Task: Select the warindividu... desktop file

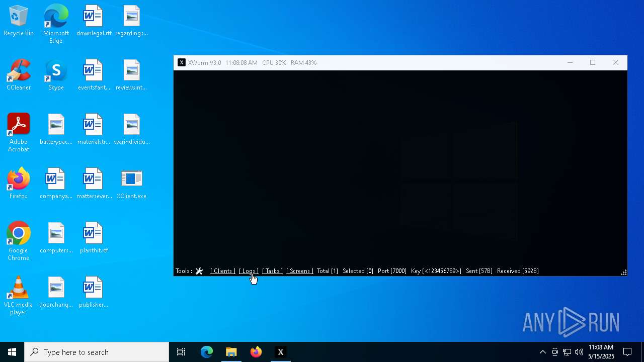Action: point(131,130)
